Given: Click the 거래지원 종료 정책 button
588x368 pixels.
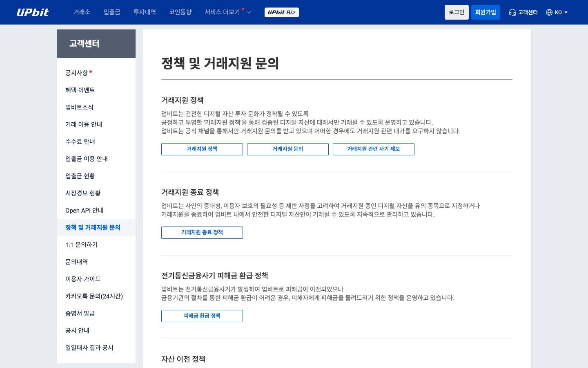Looking at the screenshot, I should (202, 233).
